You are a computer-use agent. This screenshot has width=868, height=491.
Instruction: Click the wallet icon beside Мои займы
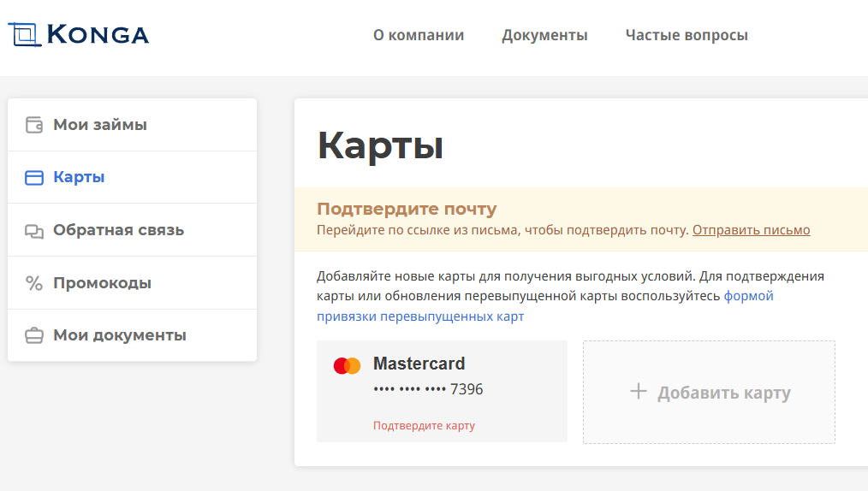pos(34,125)
